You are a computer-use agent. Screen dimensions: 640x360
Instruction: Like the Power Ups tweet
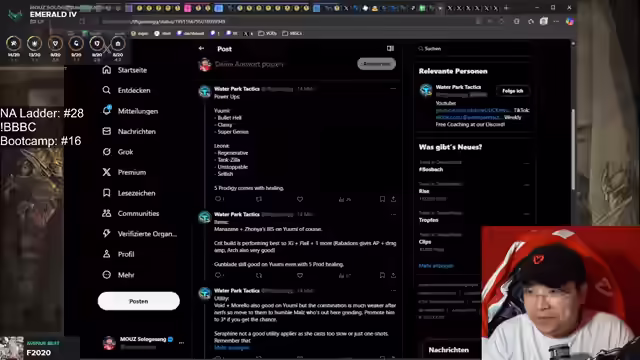(x=300, y=199)
